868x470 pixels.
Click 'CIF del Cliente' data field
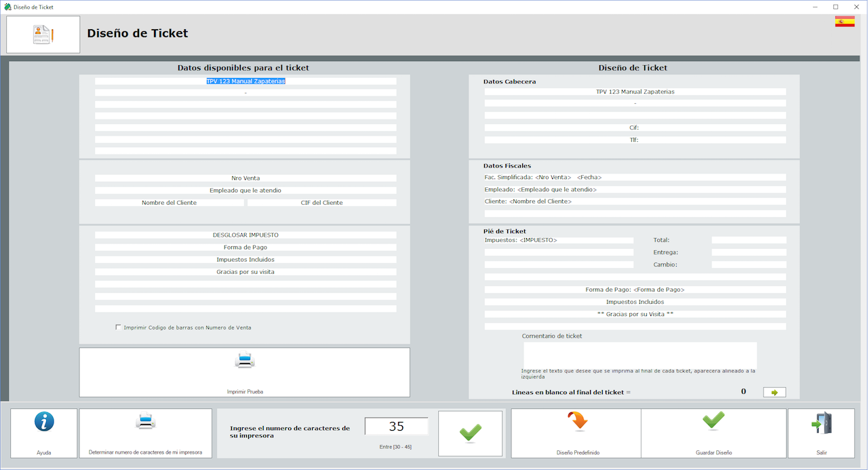click(x=321, y=203)
